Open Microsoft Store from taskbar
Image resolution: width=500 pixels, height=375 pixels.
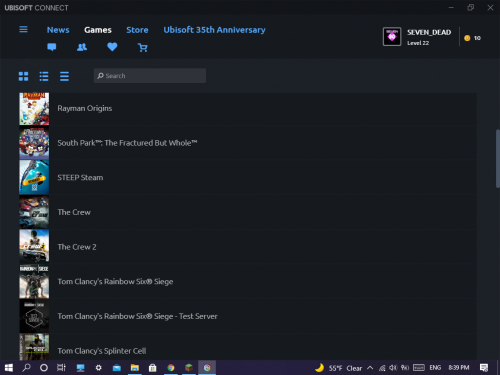153,368
